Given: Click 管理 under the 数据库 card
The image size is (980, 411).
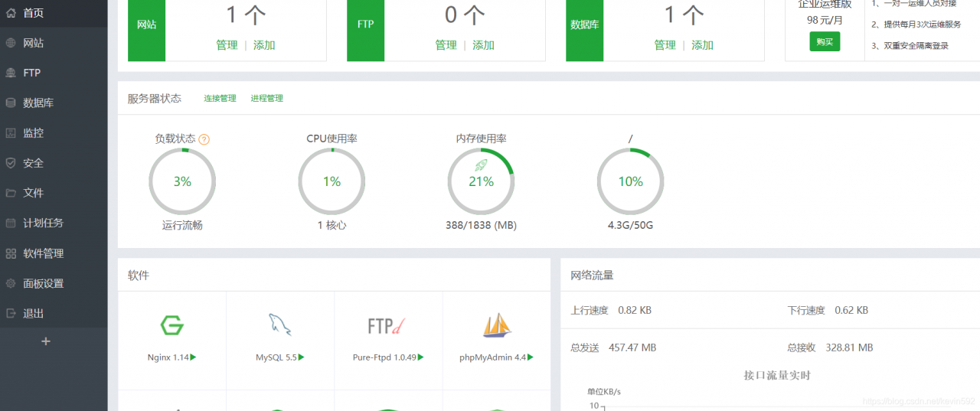Looking at the screenshot, I should pyautogui.click(x=665, y=45).
